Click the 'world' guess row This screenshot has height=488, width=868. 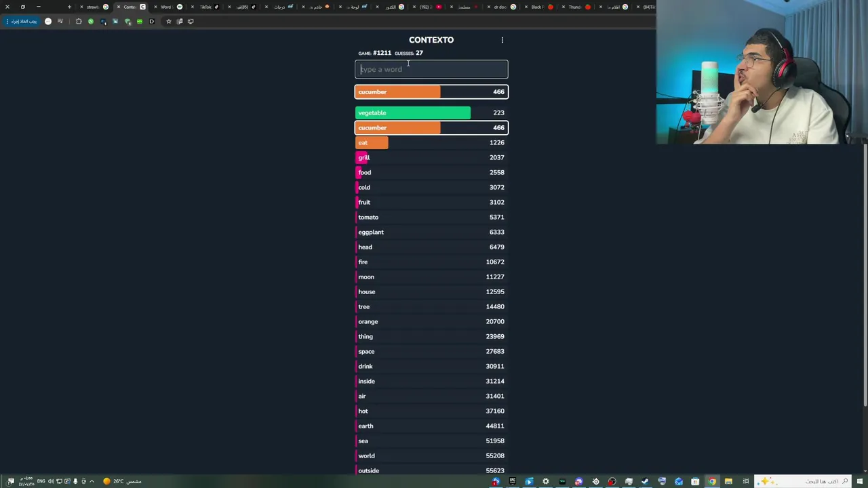tap(431, 455)
